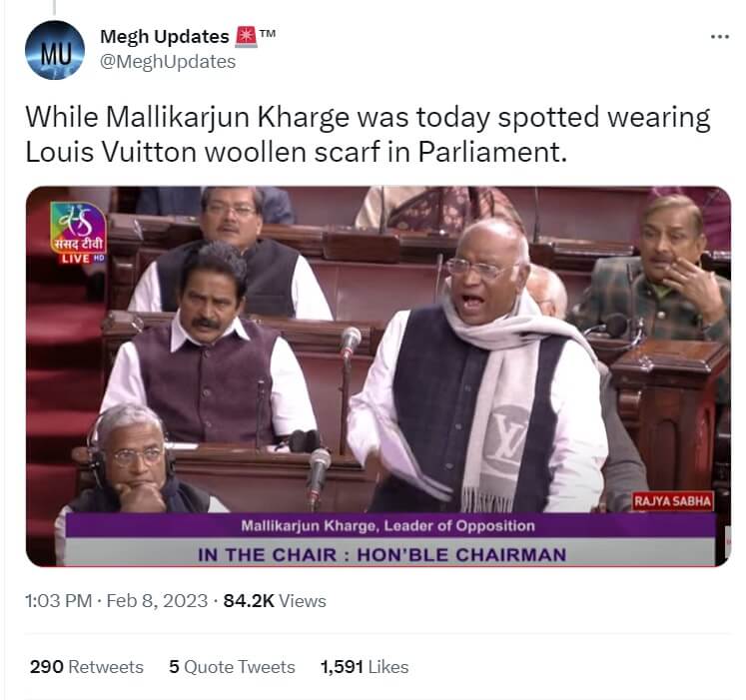Screen dimensions: 746x700
Task: Click the red siren emoji badge
Action: click(246, 37)
